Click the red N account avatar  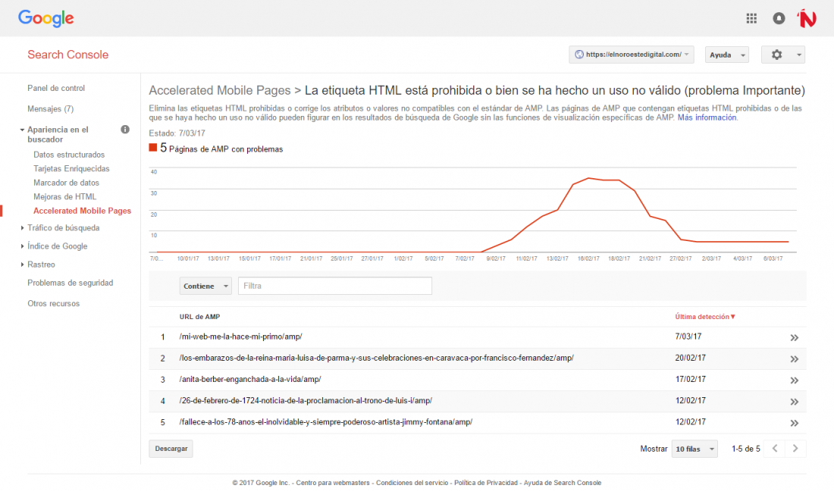coord(807,19)
